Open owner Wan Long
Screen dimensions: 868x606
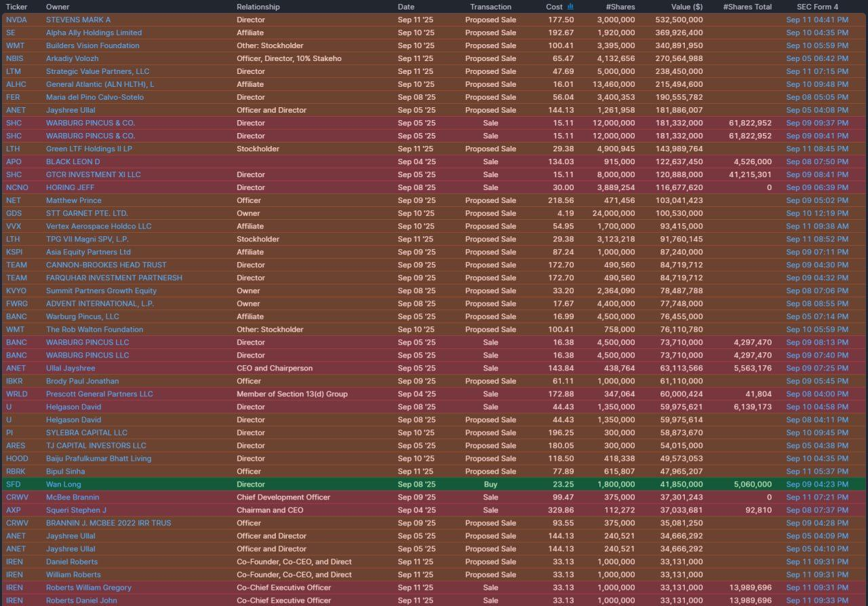tap(64, 484)
